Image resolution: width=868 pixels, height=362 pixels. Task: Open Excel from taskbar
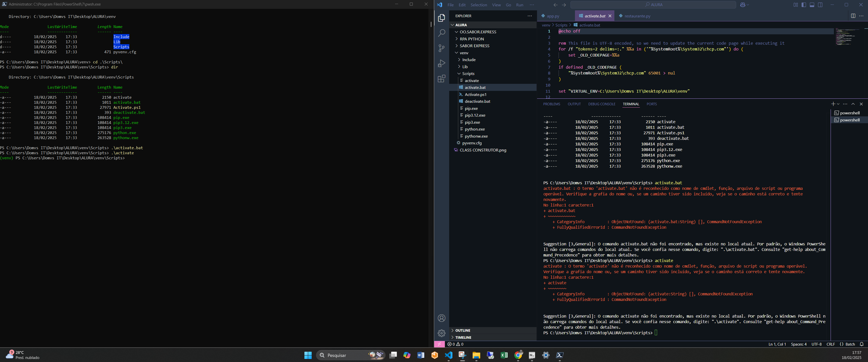(x=504, y=355)
